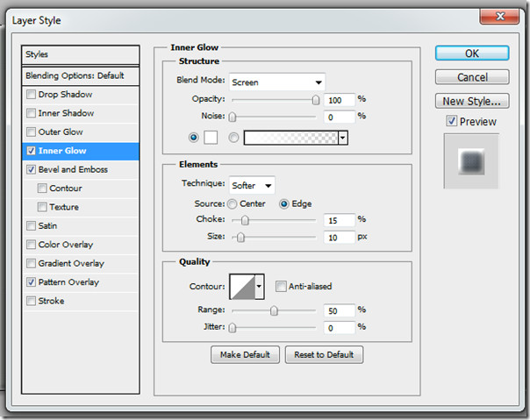The image size is (530, 420).
Task: Select the Pattern Overlay label
Action: [68, 282]
